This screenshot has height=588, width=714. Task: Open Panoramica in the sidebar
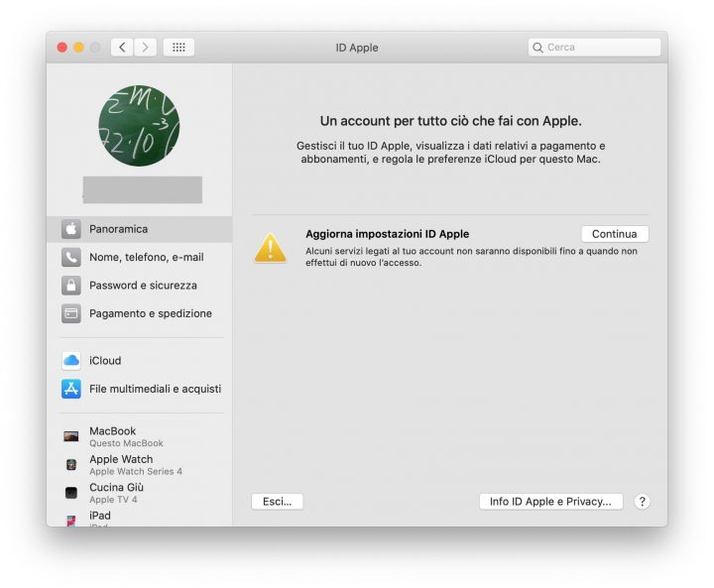click(x=140, y=229)
